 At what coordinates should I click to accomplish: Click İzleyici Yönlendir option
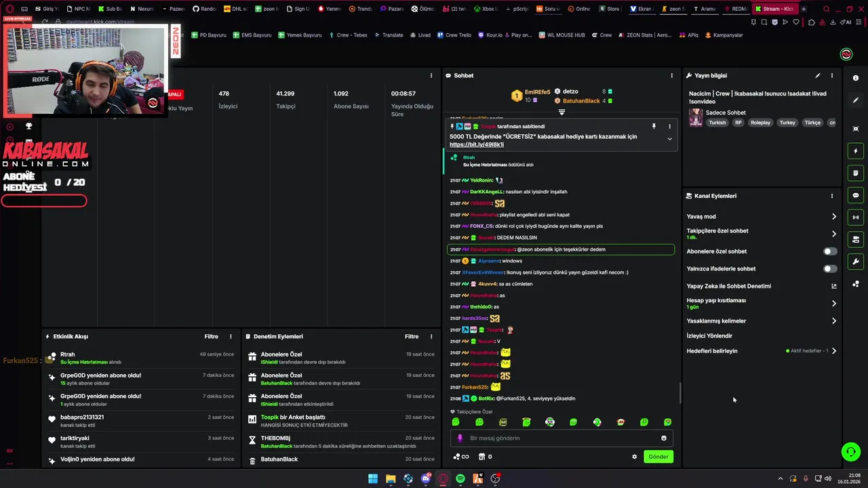709,336
